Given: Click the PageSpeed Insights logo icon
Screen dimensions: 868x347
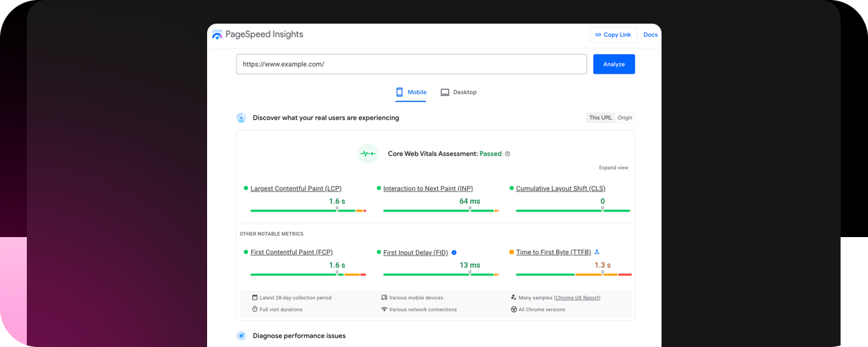Looking at the screenshot, I should 217,35.
